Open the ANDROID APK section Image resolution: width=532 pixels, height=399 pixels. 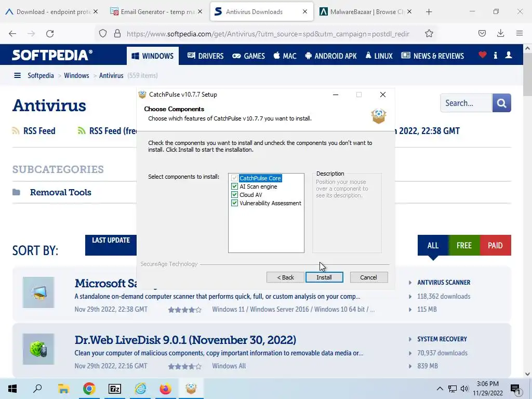point(331,56)
